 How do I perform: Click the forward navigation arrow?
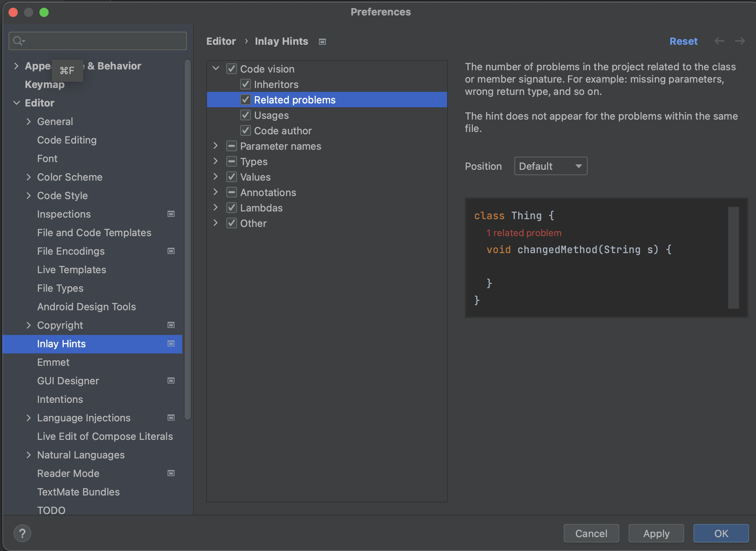click(x=740, y=41)
